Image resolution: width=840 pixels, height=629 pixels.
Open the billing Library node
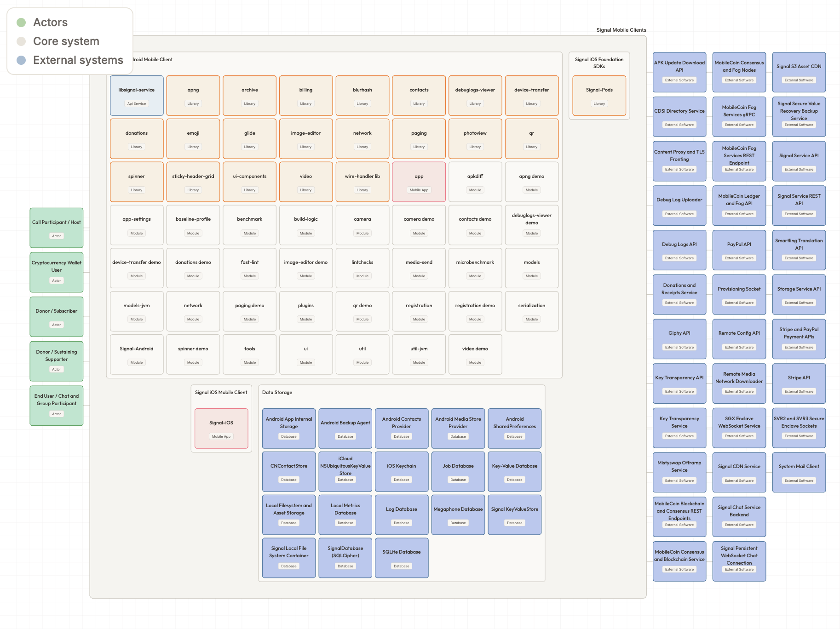tap(306, 96)
